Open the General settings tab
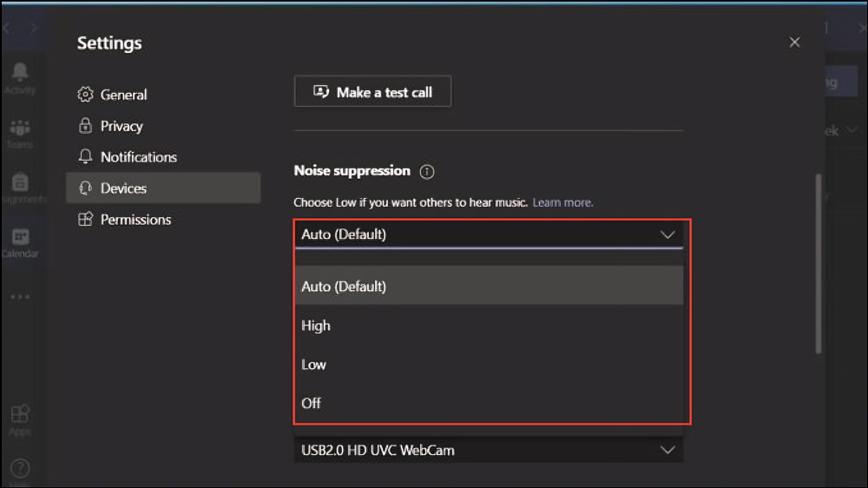This screenshot has height=488, width=868. pyautogui.click(x=123, y=95)
